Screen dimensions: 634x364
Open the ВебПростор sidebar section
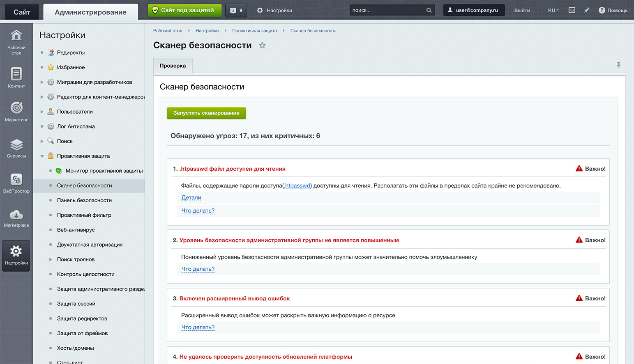(x=16, y=183)
